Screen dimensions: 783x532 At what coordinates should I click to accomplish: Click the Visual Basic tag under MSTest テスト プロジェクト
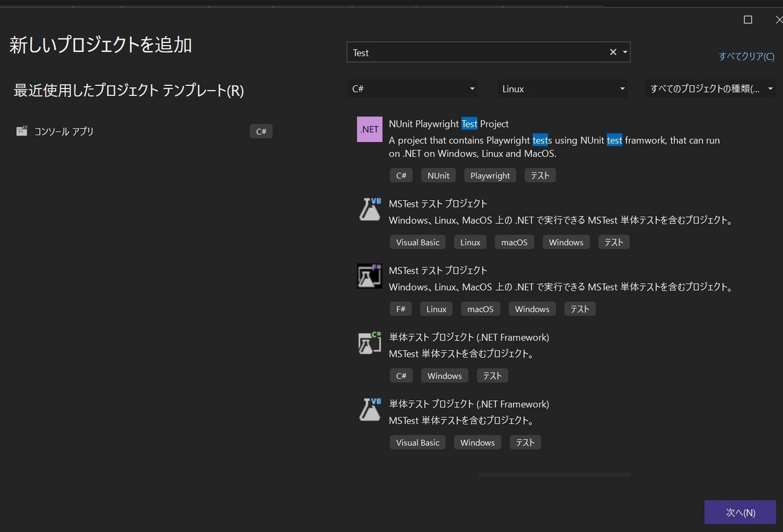pos(418,242)
